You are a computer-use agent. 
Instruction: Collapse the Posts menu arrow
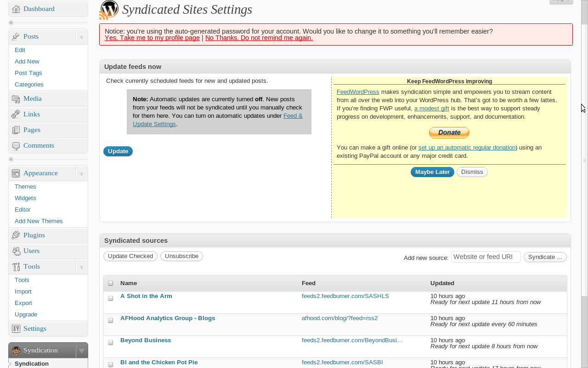(x=81, y=37)
